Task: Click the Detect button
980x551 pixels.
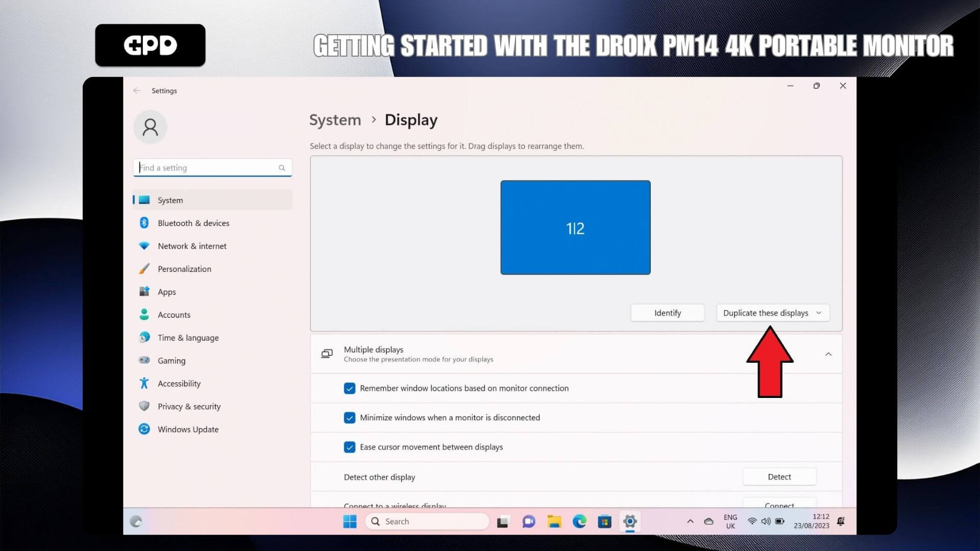Action: (779, 477)
